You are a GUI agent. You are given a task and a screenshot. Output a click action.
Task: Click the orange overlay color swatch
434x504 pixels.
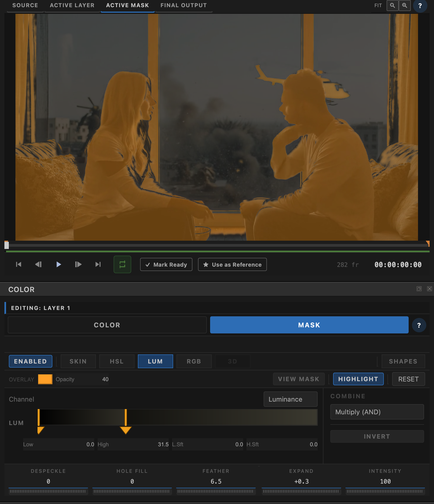[x=45, y=379]
